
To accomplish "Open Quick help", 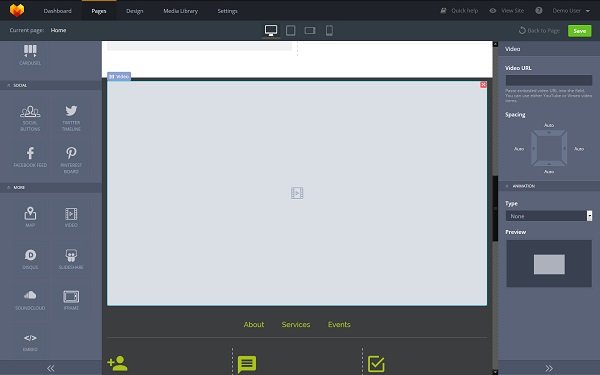I will point(459,11).
